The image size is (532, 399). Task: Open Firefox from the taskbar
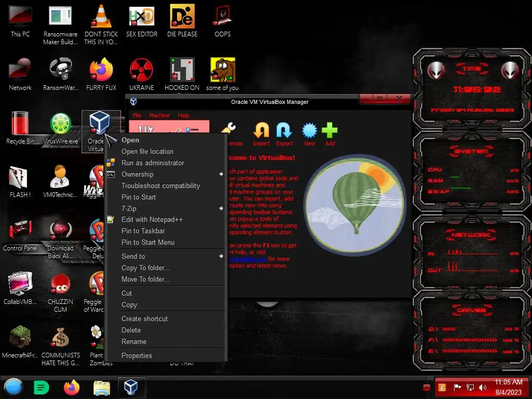[72, 388]
